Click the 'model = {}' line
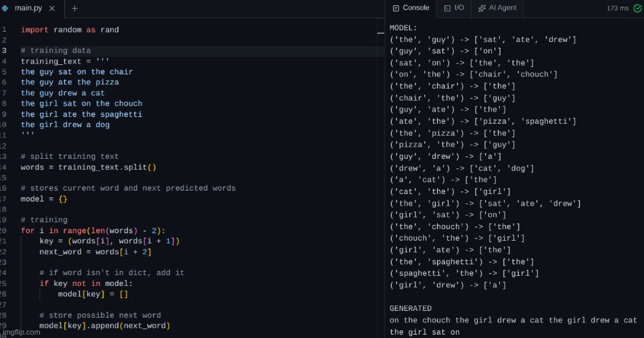Image resolution: width=644 pixels, height=338 pixels. pyautogui.click(x=44, y=199)
